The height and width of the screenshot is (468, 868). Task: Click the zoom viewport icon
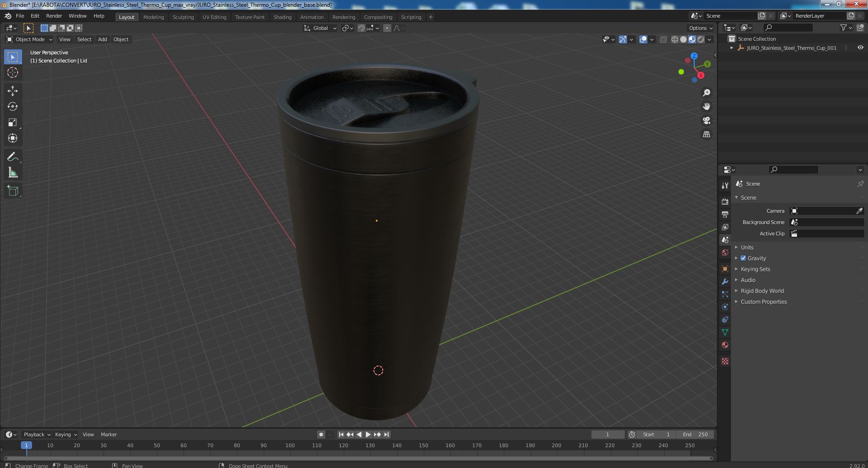pos(706,93)
